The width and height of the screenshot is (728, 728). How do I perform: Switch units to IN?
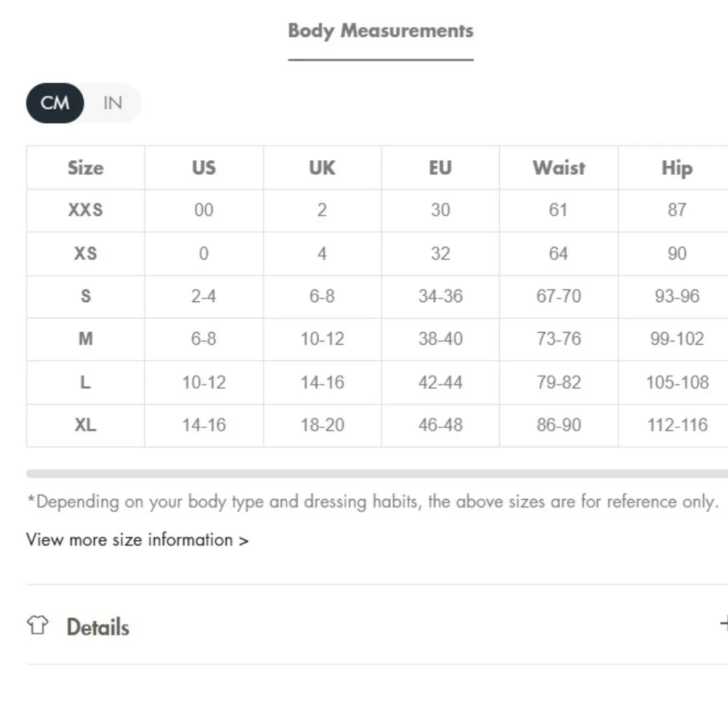pyautogui.click(x=112, y=103)
